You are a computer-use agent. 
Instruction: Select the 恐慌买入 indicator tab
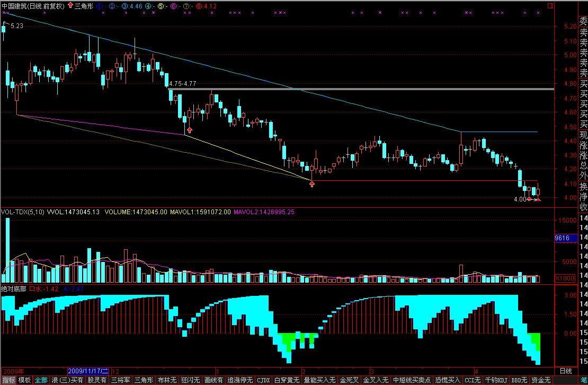[x=448, y=381]
